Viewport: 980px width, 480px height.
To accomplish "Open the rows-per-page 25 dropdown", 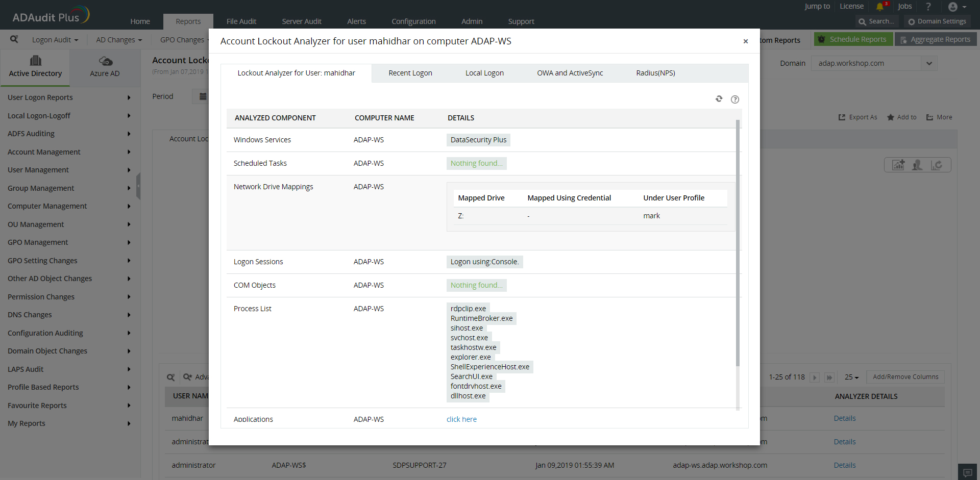I will click(851, 377).
